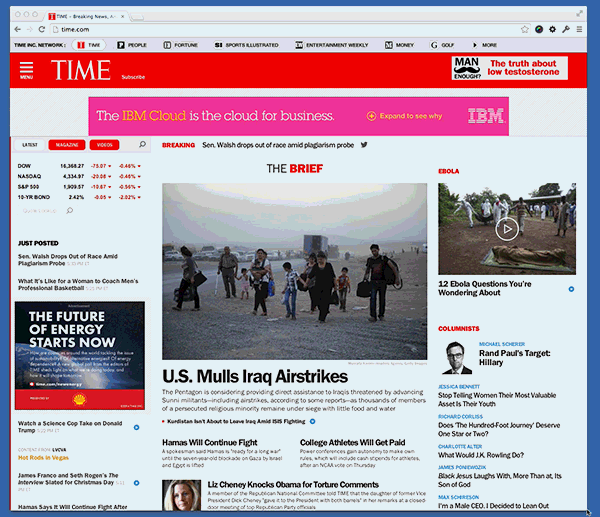Open the browser settings gear icon

[x=552, y=29]
